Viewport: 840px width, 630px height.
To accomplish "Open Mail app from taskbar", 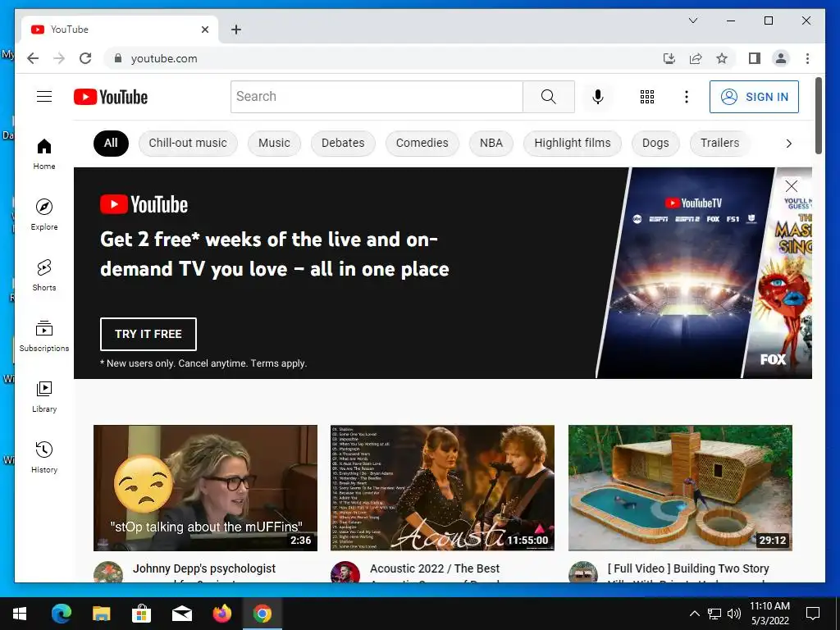I will pos(181,614).
